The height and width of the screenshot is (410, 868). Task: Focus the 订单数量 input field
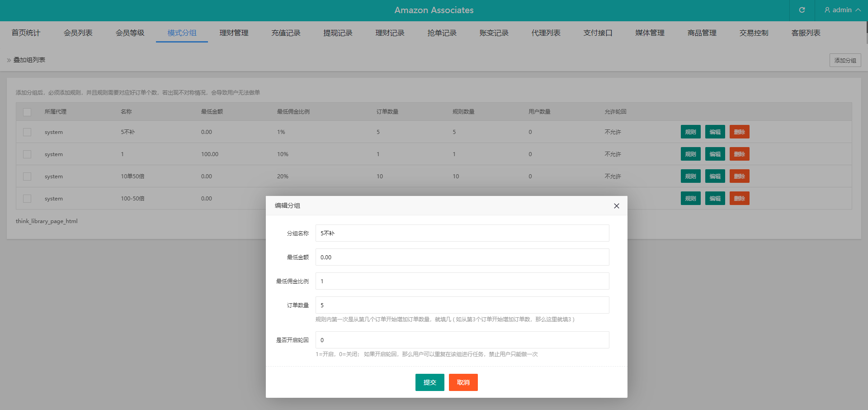pyautogui.click(x=462, y=305)
